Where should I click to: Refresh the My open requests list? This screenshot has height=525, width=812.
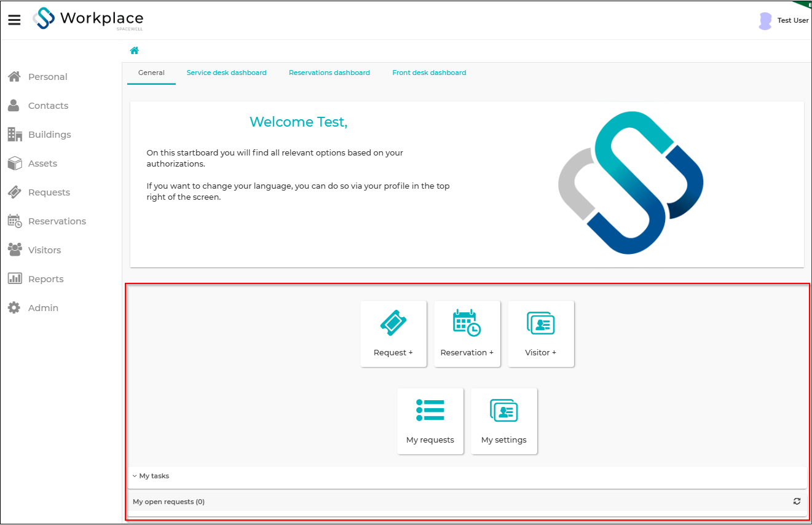[797, 502]
